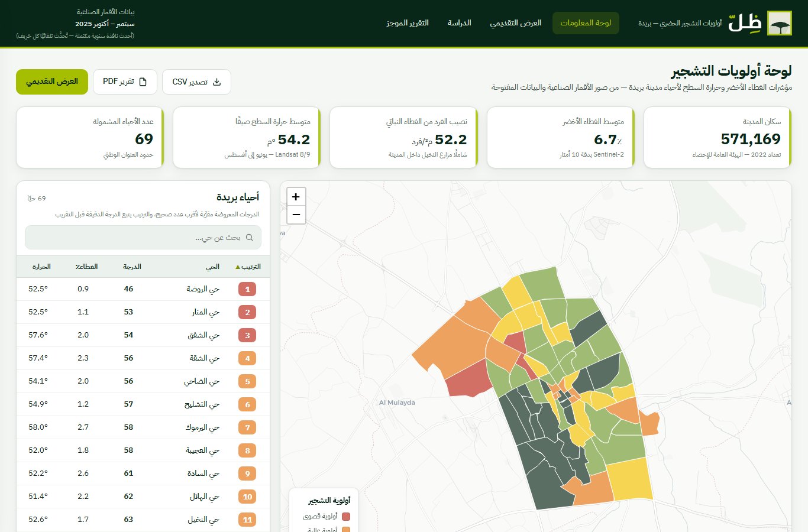Click rank badge 10 for حي الهلال
The image size is (808, 532).
pos(247,497)
